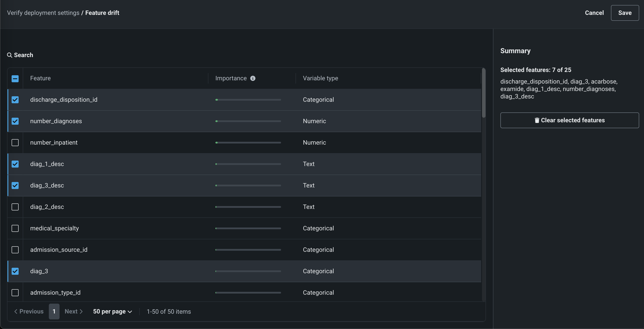Click the table's vertical scrollbar thumb
The height and width of the screenshot is (329, 644).
click(484, 93)
